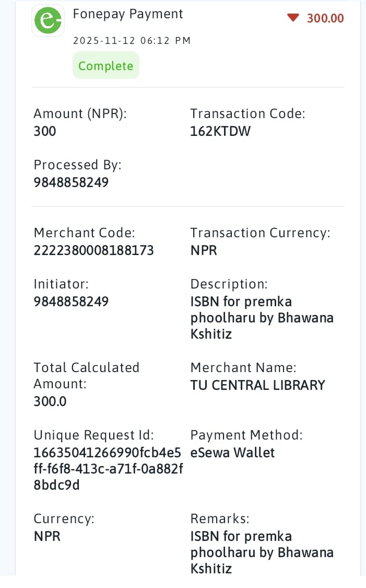Click transaction code 162KTDW

point(220,131)
